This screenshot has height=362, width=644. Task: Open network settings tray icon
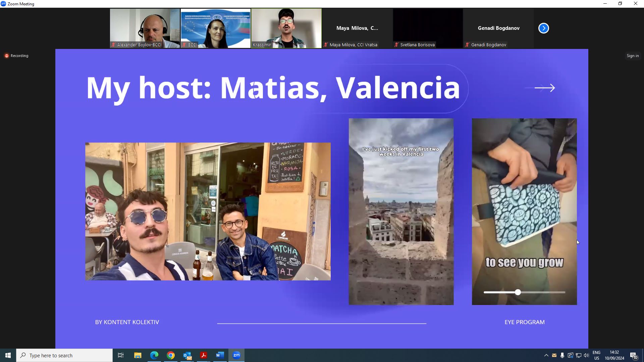[578, 355]
